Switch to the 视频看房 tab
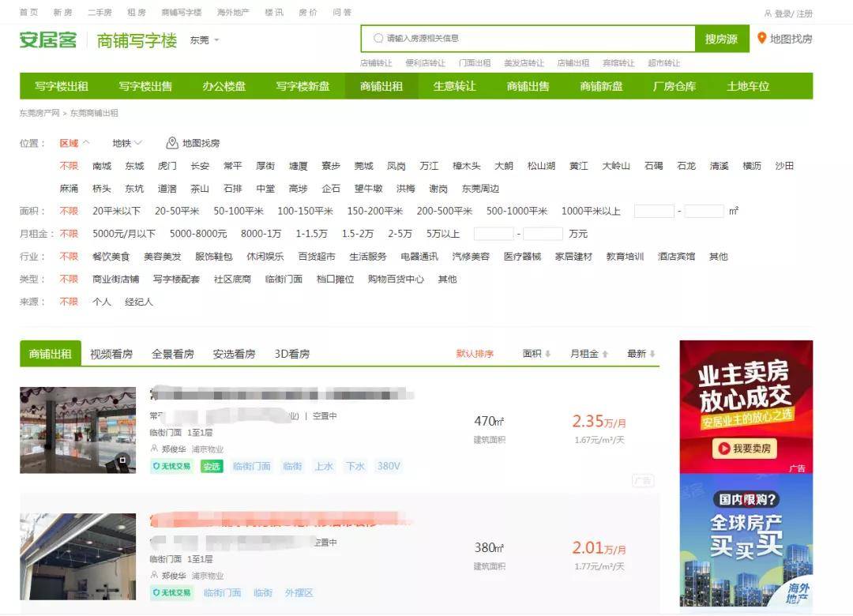This screenshot has height=616, width=853. click(111, 354)
